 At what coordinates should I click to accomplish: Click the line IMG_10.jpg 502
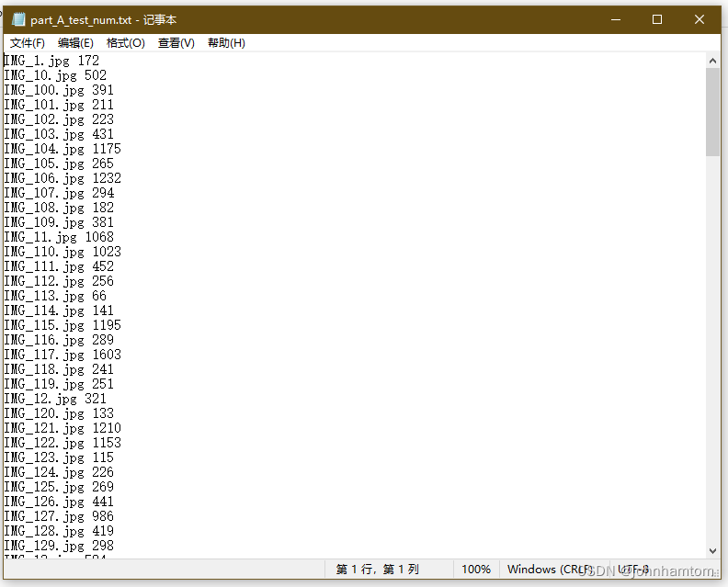click(x=55, y=75)
